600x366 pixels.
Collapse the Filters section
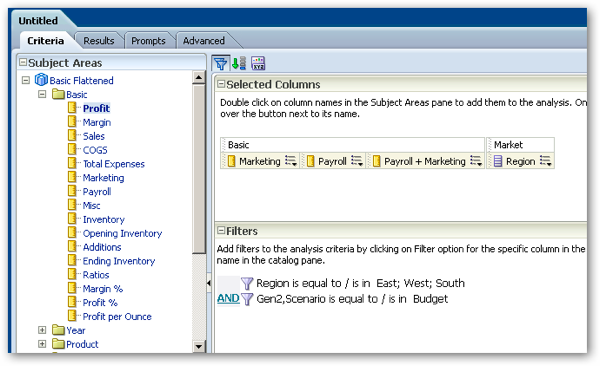click(221, 231)
